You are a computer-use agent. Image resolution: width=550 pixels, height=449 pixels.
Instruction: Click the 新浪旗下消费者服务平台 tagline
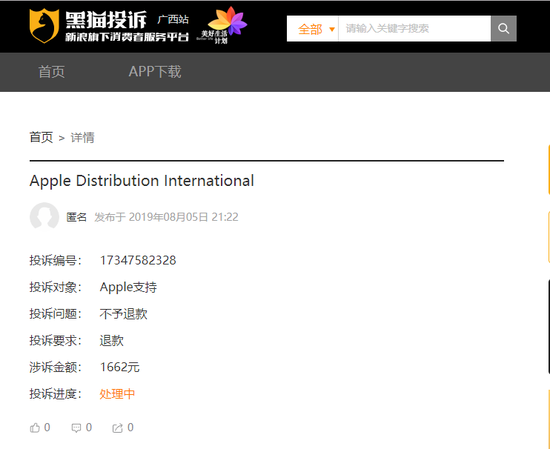pyautogui.click(x=127, y=37)
